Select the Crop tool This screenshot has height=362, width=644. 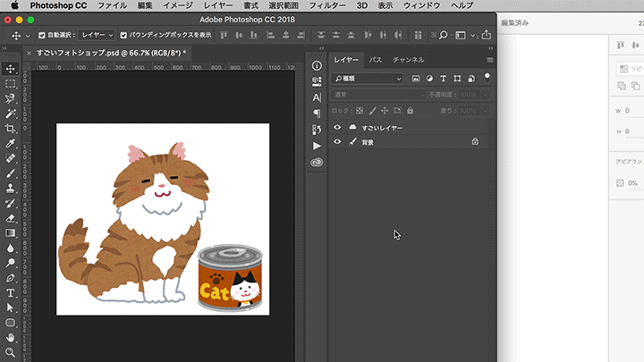[x=11, y=128]
